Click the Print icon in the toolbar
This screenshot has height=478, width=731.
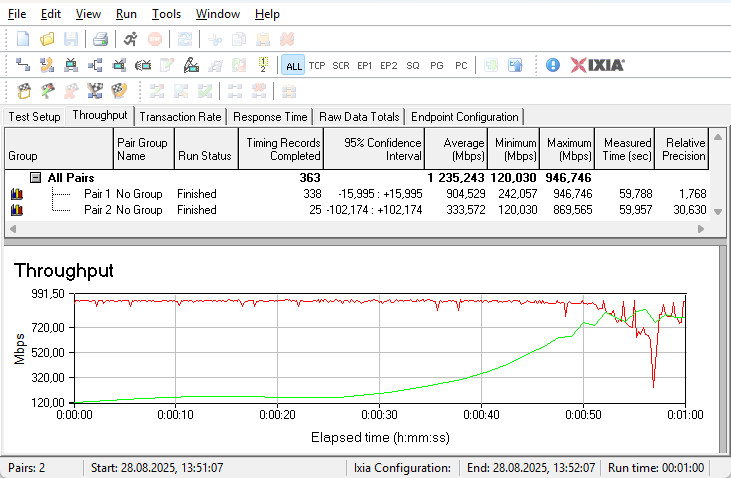point(100,39)
